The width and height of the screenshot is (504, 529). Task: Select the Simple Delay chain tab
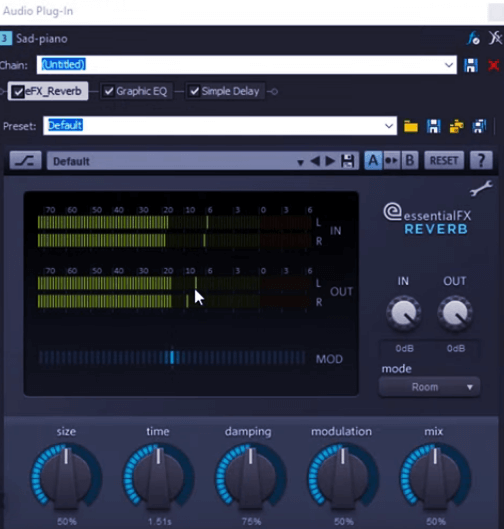tap(225, 91)
